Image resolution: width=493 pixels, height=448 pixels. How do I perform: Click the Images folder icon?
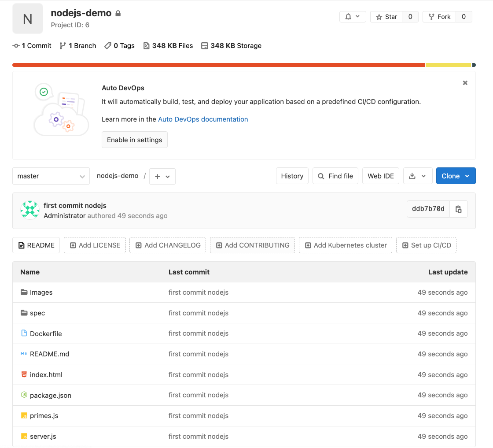point(24,292)
